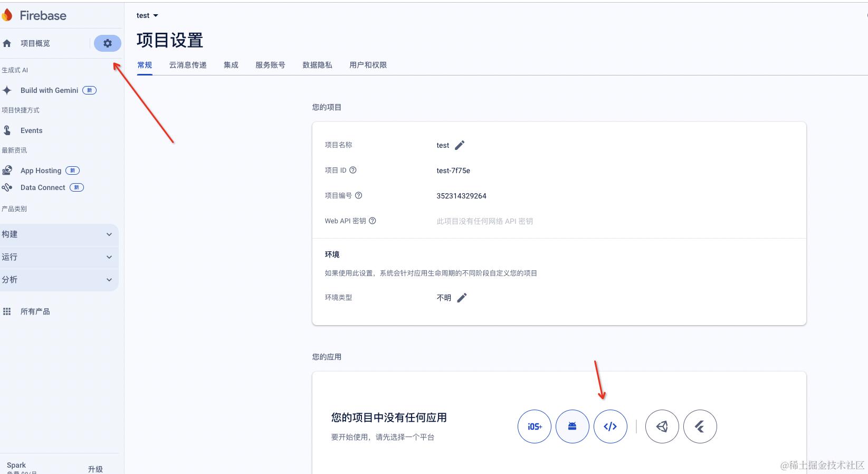868x474 pixels.
Task: Click the Data Connect icon
Action: click(x=7, y=187)
